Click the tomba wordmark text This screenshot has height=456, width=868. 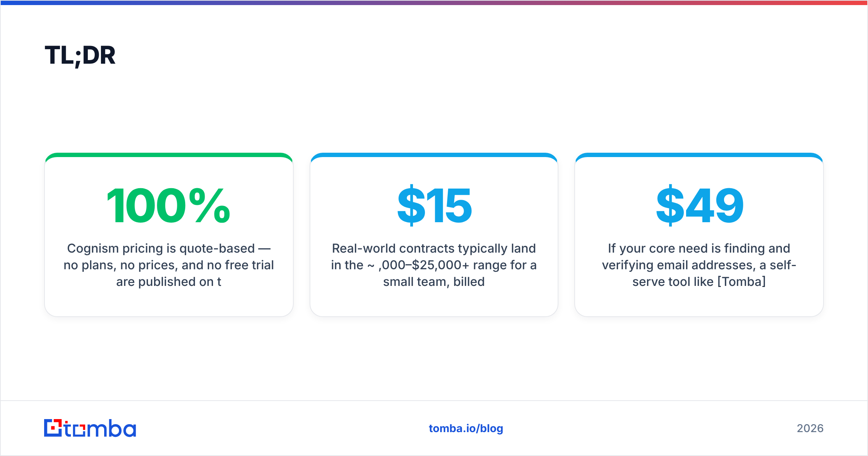point(100,428)
